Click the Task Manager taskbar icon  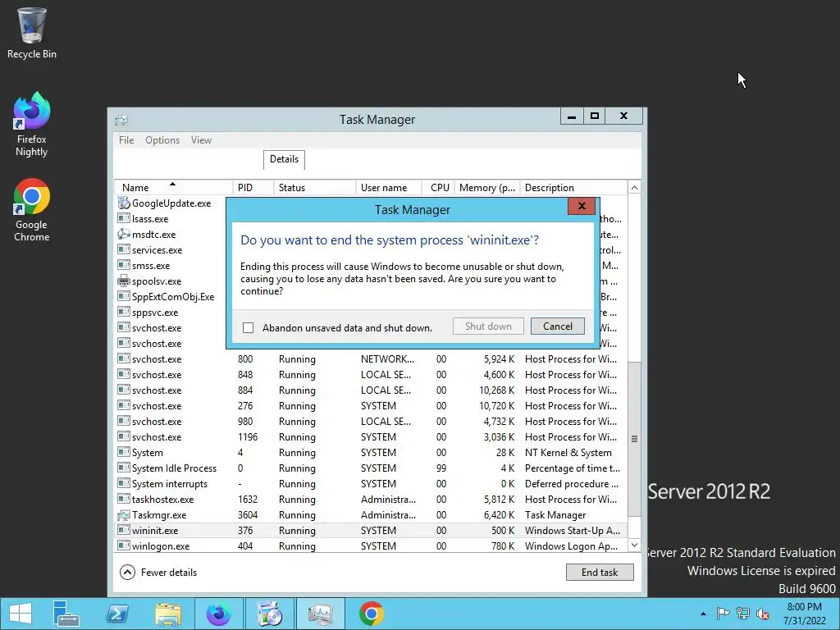coord(321,614)
